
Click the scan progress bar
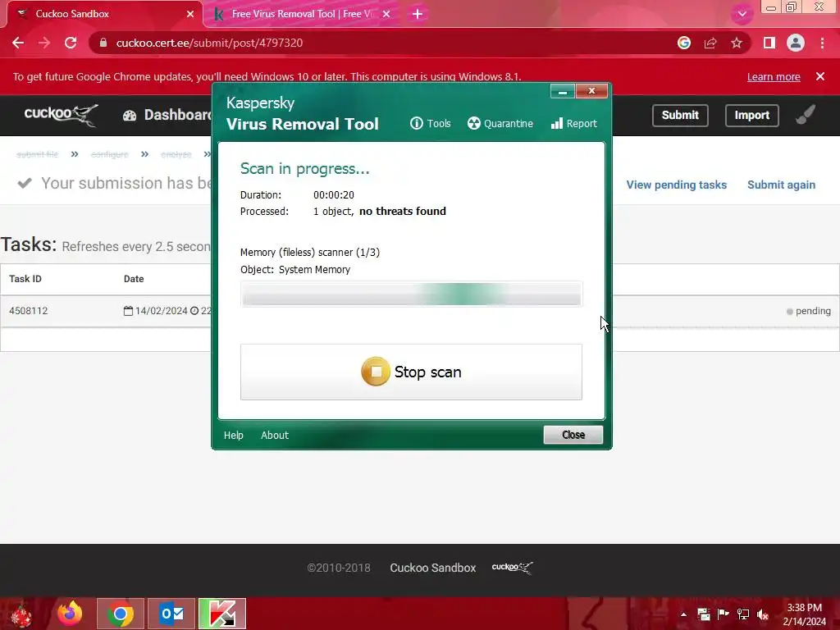(412, 294)
